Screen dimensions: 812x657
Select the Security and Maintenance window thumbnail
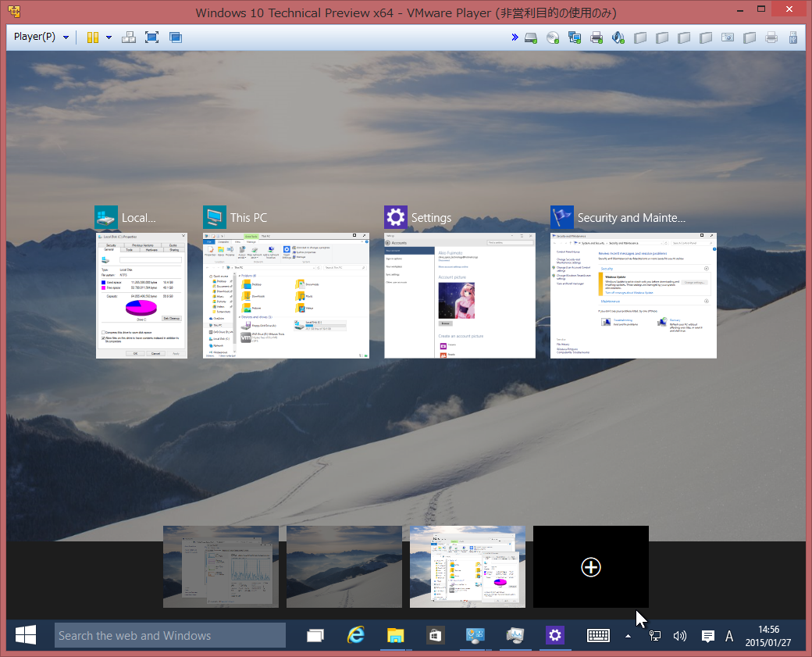click(x=633, y=295)
